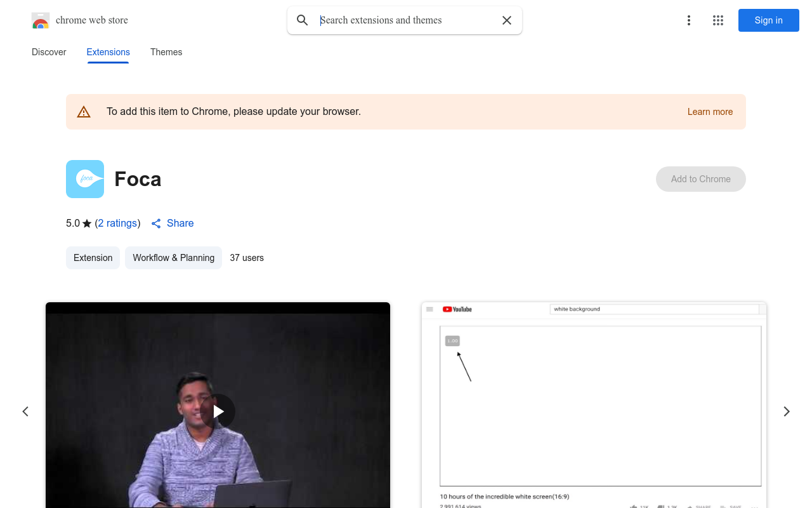Click the search magnifier icon
The image size is (812, 508).
tap(303, 20)
